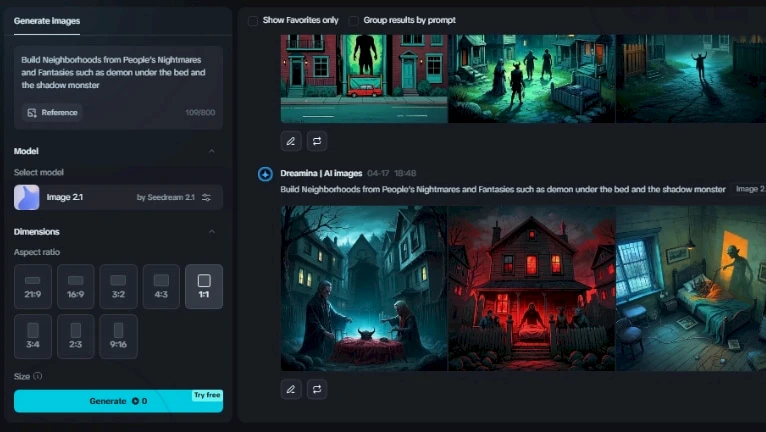Viewport: 766px width, 432px height.
Task: Click the Generate button
Action: click(x=118, y=401)
